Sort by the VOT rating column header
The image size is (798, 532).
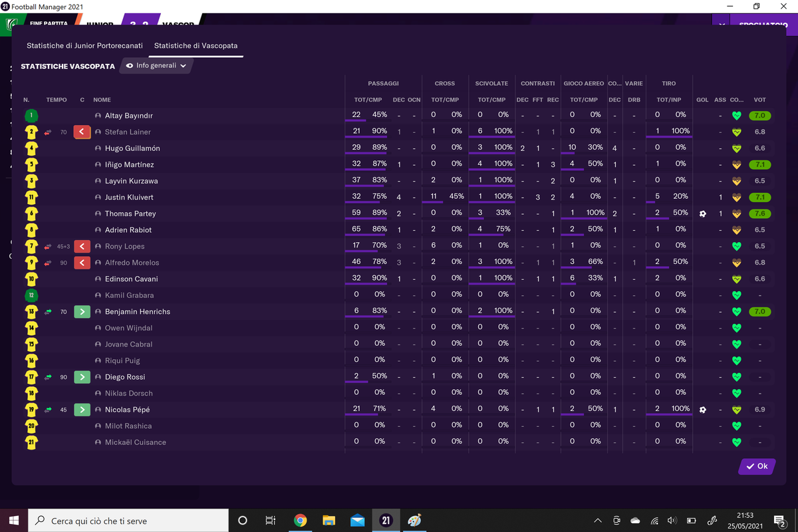(x=759, y=100)
